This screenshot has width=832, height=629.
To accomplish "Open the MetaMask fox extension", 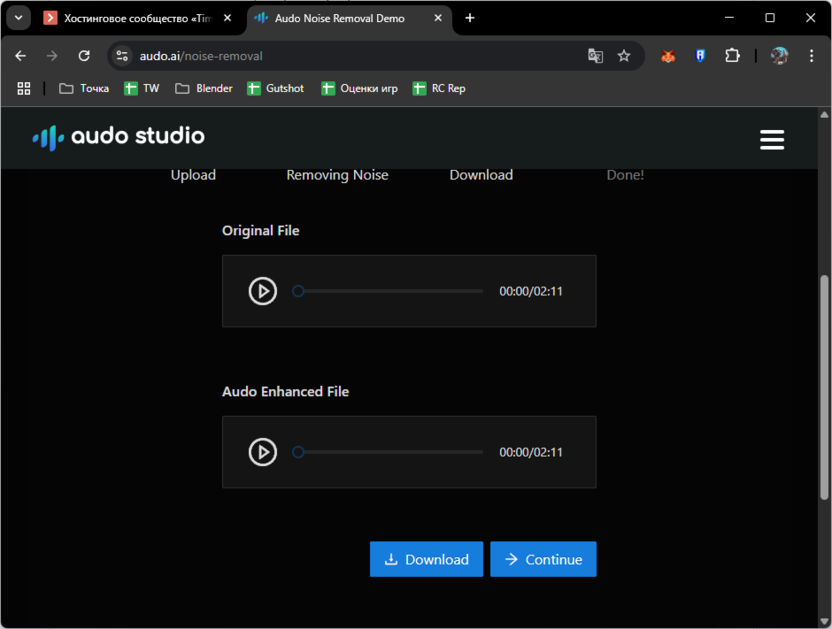I will [x=668, y=56].
